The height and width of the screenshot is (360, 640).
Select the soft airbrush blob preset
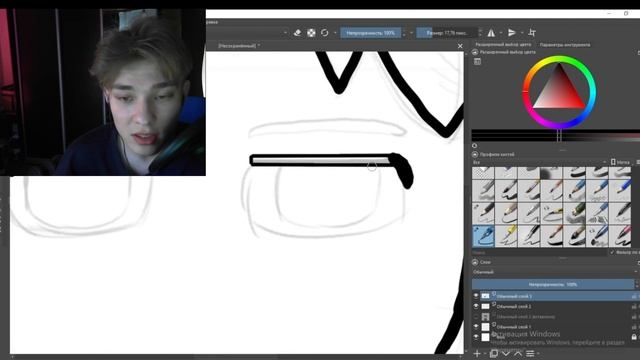pos(552,173)
